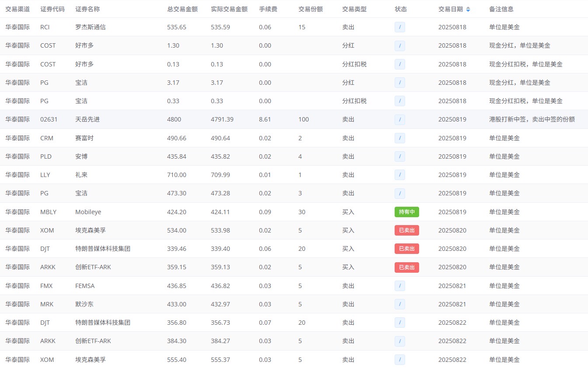This screenshot has width=588, height=368.
Task: Sort by 交易日期 using the sort arrows
Action: [x=469, y=9]
